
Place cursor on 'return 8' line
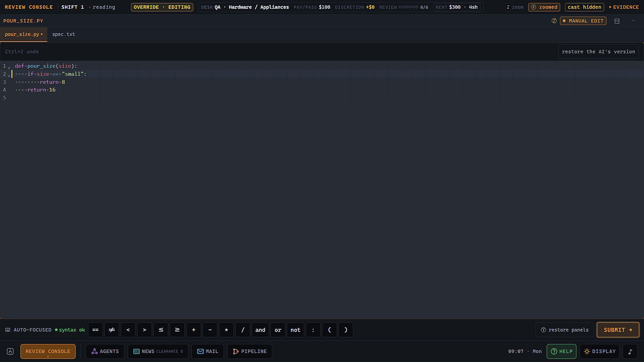pos(52,82)
